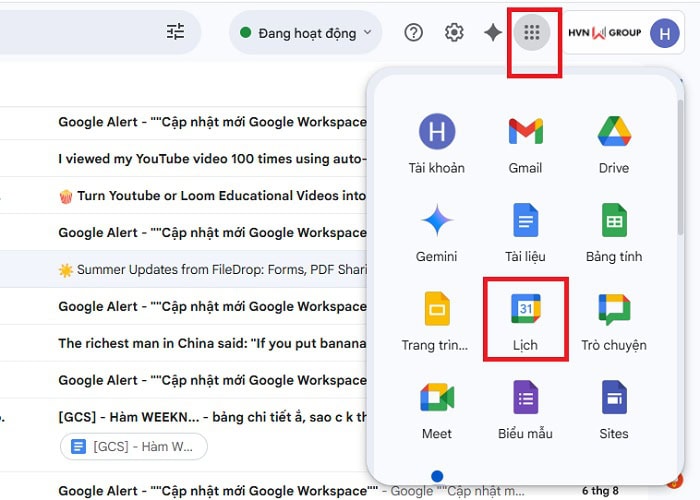Open Bảng tính (Sheets) app
This screenshot has height=500, width=700.
(613, 231)
